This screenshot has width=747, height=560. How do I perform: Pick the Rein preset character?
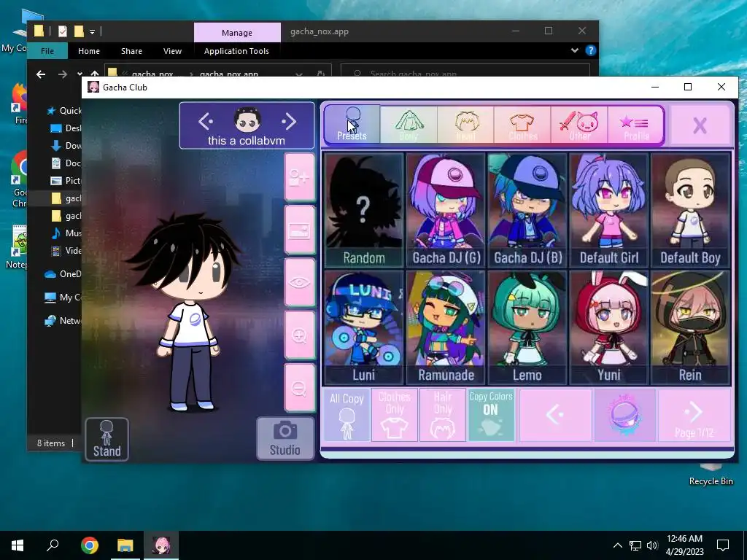click(690, 327)
